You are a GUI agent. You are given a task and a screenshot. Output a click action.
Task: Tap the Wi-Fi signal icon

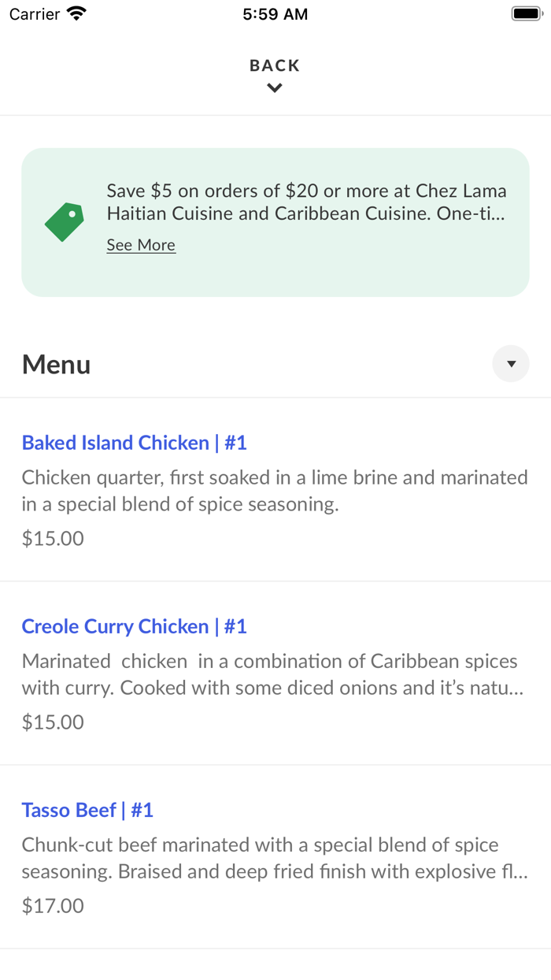click(76, 13)
